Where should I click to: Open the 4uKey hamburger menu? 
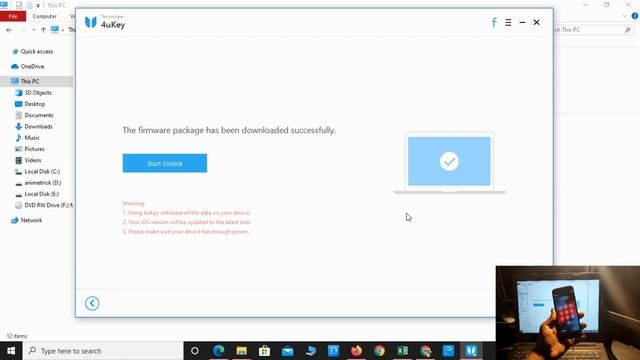point(508,22)
